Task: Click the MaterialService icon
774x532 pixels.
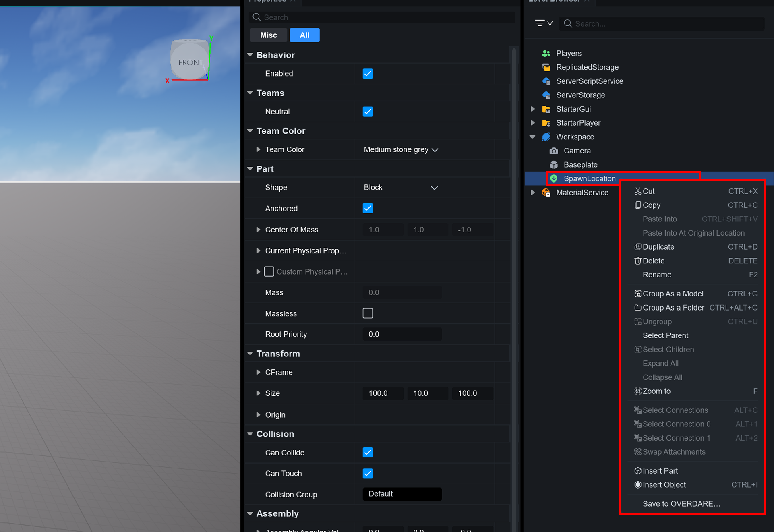Action: [546, 193]
